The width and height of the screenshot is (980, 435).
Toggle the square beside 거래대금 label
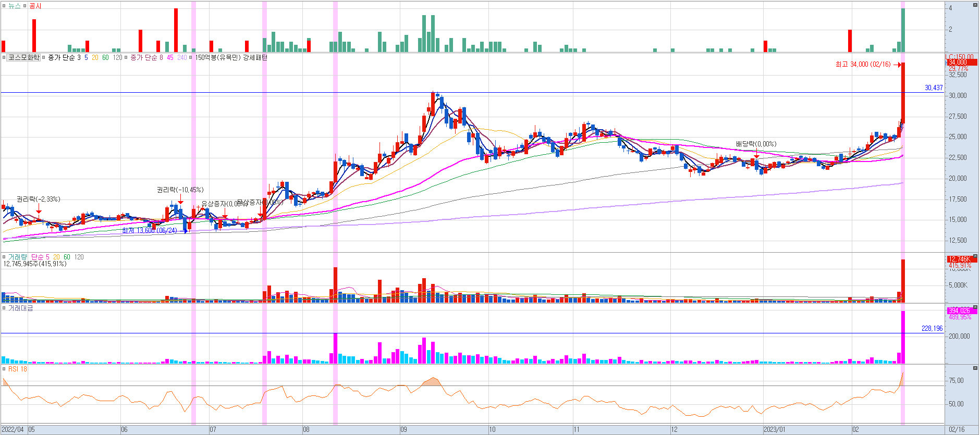(4, 308)
